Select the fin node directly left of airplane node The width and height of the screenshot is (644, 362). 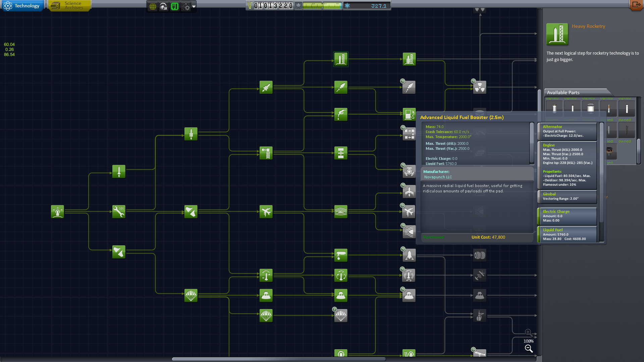click(191, 212)
